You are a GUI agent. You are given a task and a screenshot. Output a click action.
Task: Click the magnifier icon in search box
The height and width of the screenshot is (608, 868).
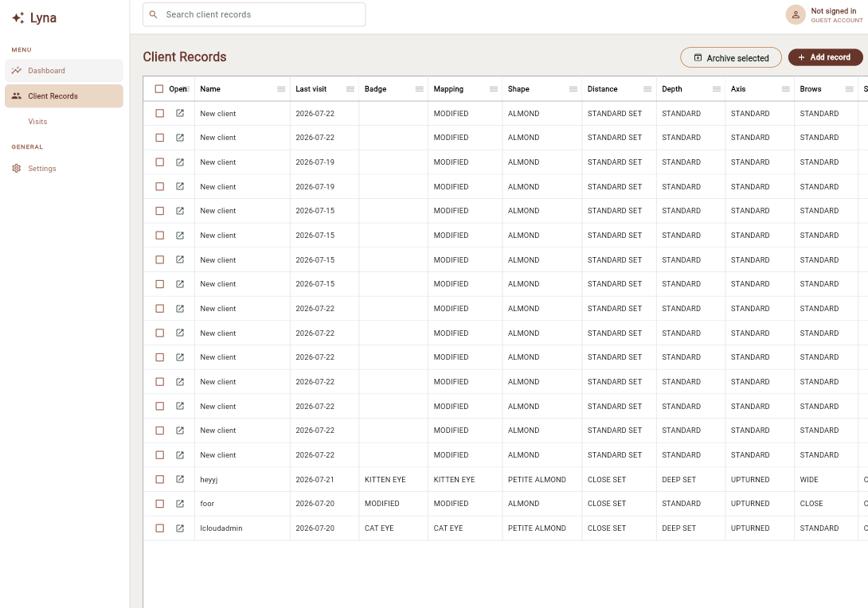click(154, 15)
